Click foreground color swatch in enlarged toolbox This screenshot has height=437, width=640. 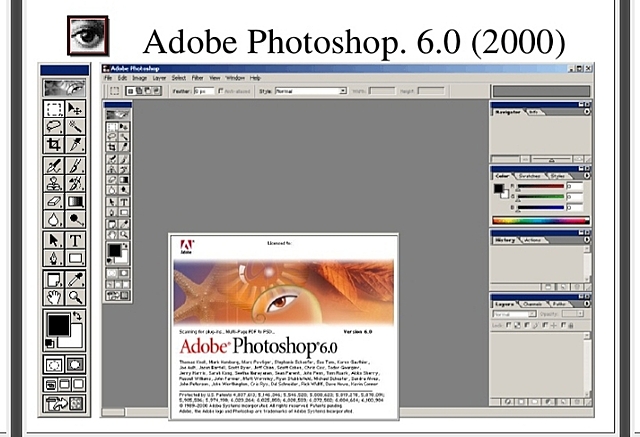59,325
